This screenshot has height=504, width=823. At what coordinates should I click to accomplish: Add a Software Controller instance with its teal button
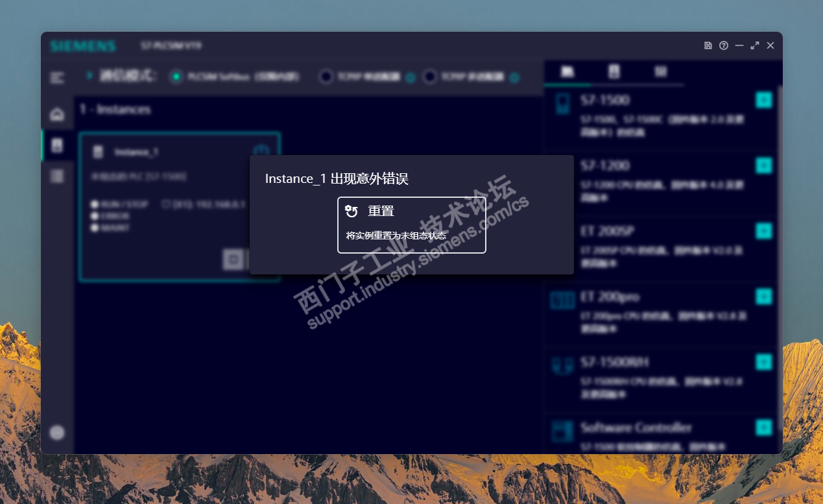764,427
